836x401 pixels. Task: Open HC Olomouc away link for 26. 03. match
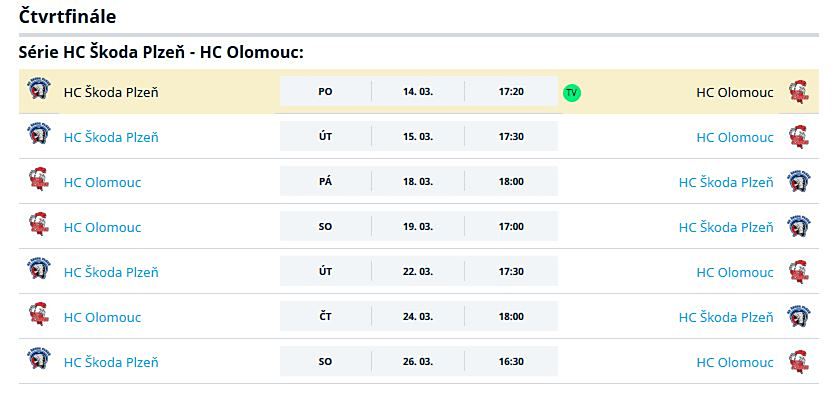click(735, 363)
